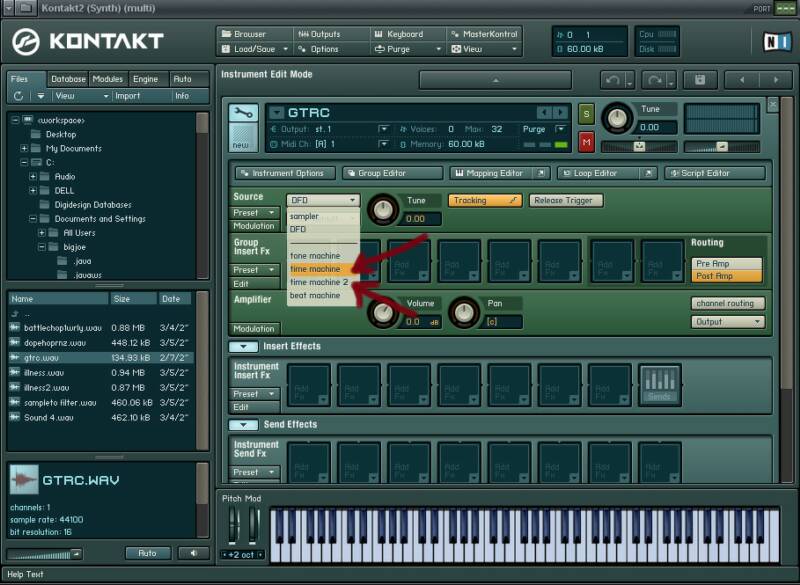Image resolution: width=800 pixels, height=585 pixels.
Task: Click the wrench instrument edit icon
Action: coord(243,113)
